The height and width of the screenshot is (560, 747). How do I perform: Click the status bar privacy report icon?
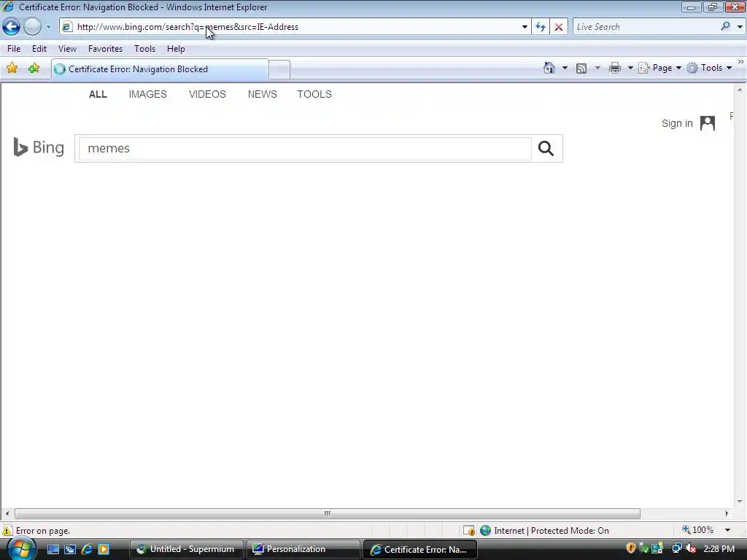pos(469,531)
